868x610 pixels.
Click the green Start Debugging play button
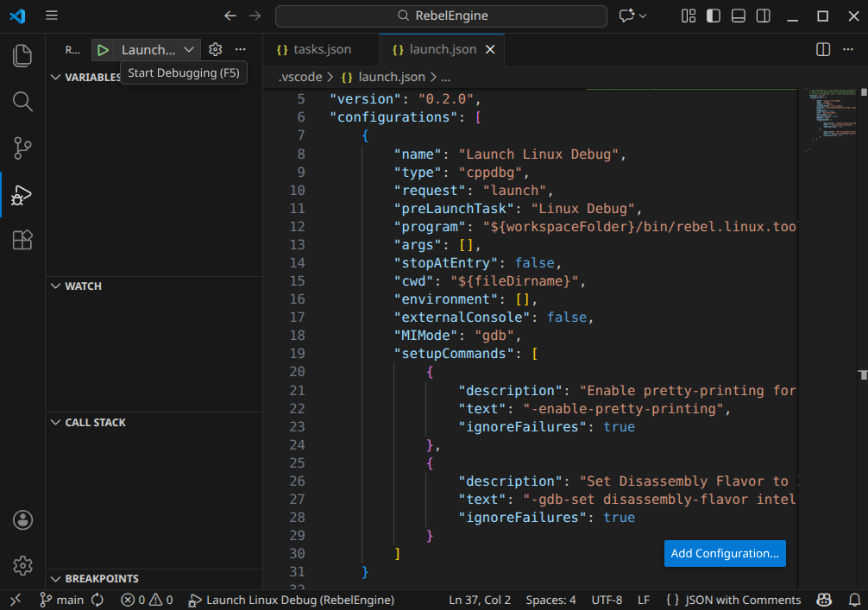click(103, 50)
